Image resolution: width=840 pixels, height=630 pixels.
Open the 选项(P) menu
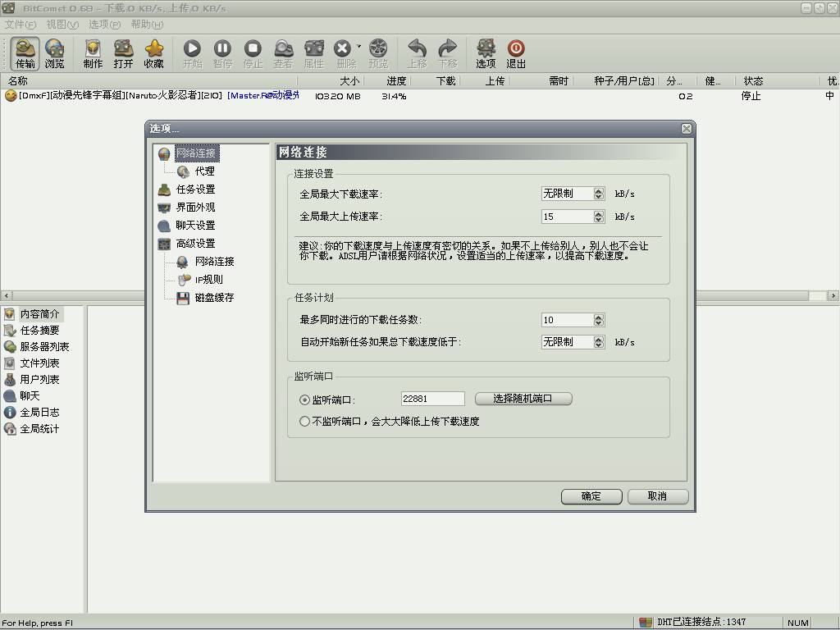[104, 25]
